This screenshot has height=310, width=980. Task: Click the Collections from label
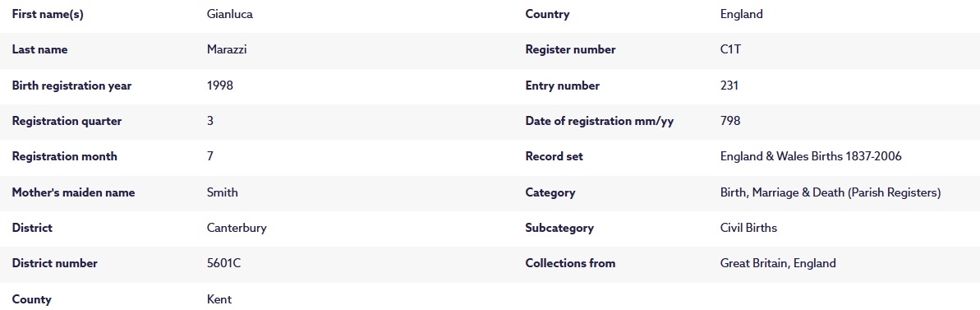570,264
